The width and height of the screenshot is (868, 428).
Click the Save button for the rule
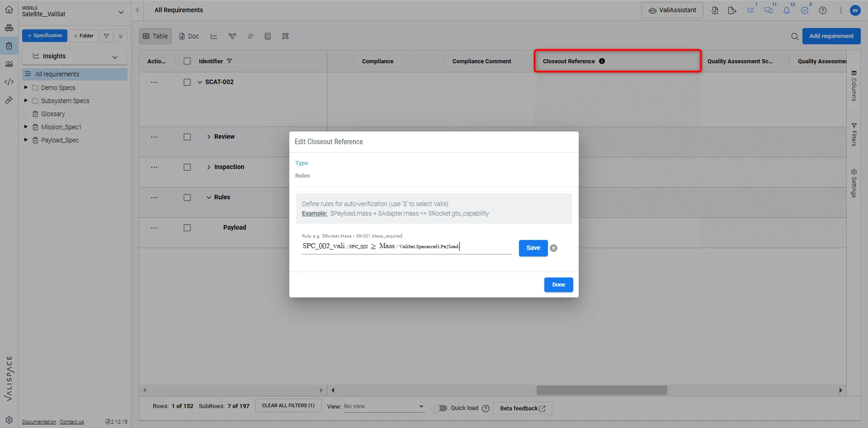pos(533,248)
